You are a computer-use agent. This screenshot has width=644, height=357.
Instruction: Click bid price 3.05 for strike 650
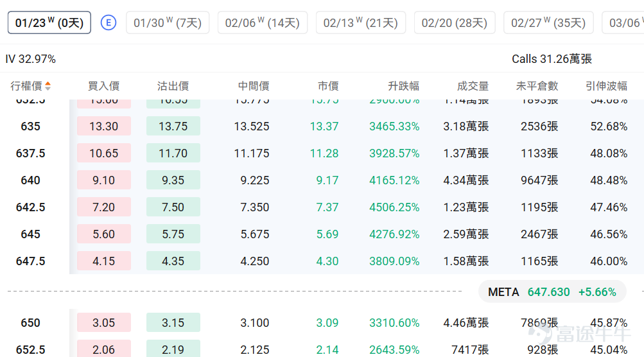pos(104,322)
